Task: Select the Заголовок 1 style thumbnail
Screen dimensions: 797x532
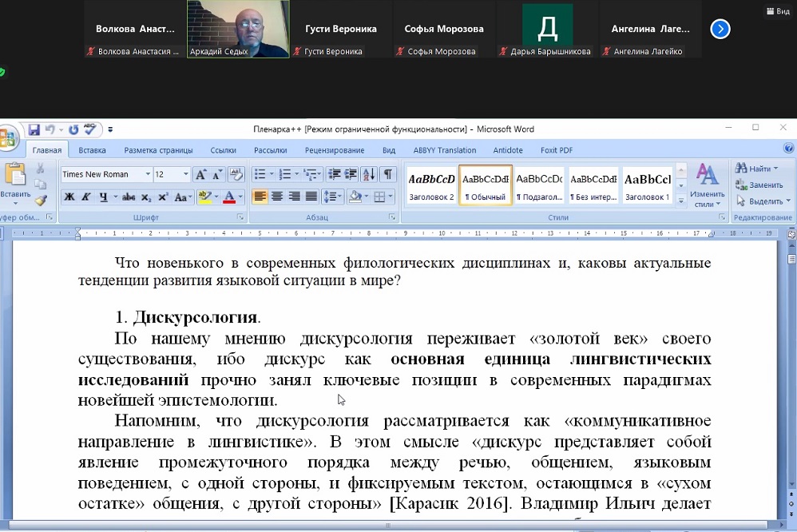Action: [647, 185]
